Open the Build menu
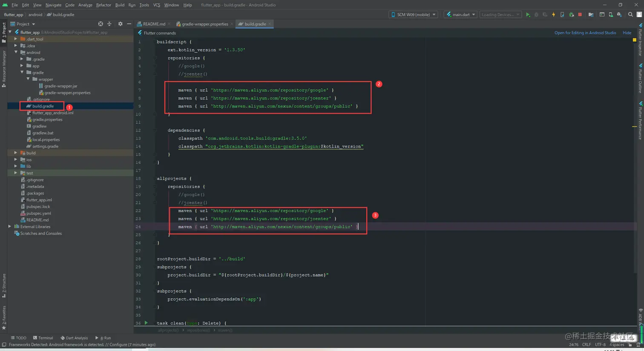 pyautogui.click(x=120, y=5)
